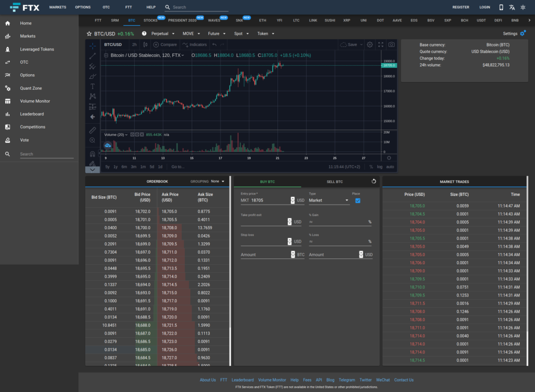Expand the Perpetual dropdown
The height and width of the screenshot is (392, 535).
pos(163,33)
